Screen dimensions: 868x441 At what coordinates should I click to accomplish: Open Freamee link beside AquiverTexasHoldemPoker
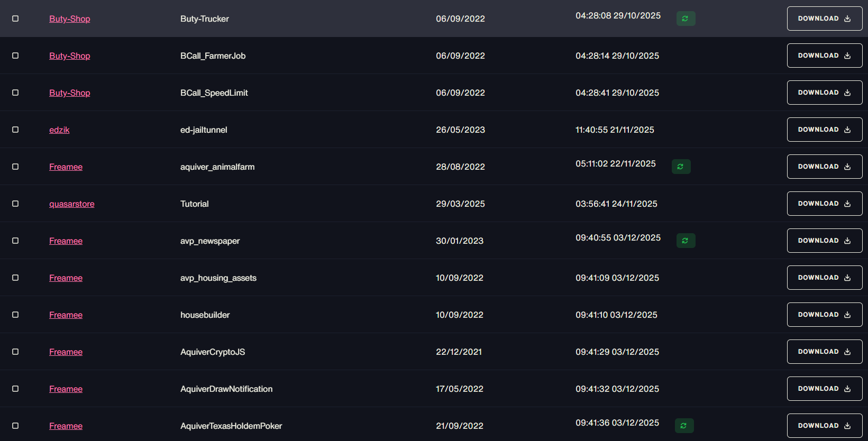(x=66, y=426)
